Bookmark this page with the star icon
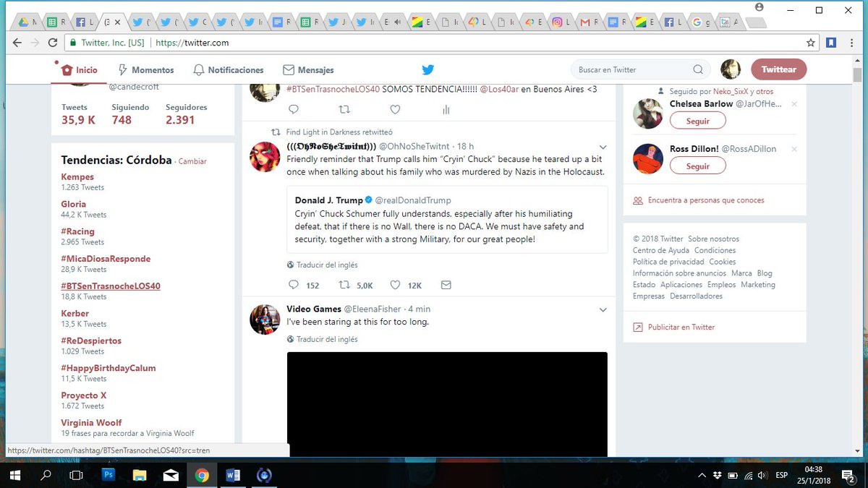Image resolution: width=868 pixels, height=488 pixels. pos(811,43)
